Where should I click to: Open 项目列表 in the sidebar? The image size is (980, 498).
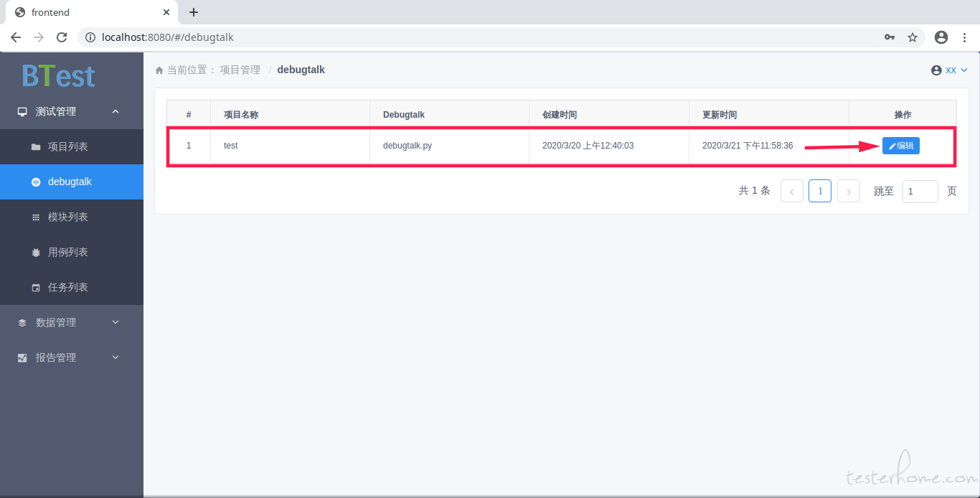72,147
